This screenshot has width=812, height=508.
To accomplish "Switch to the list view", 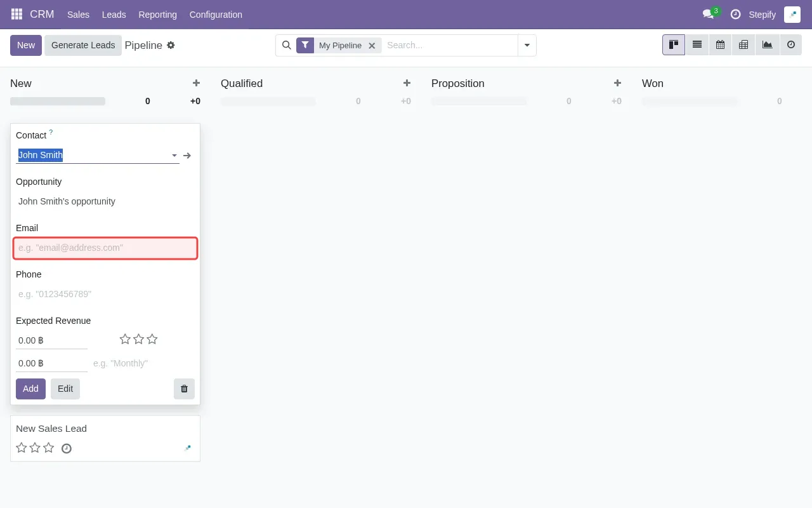I will [697, 44].
